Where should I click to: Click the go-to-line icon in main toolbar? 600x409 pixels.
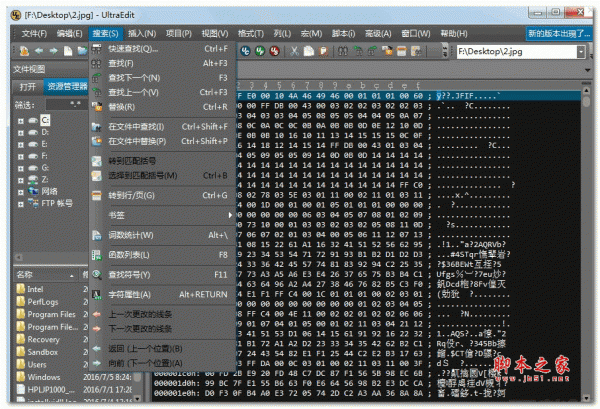coord(401,51)
